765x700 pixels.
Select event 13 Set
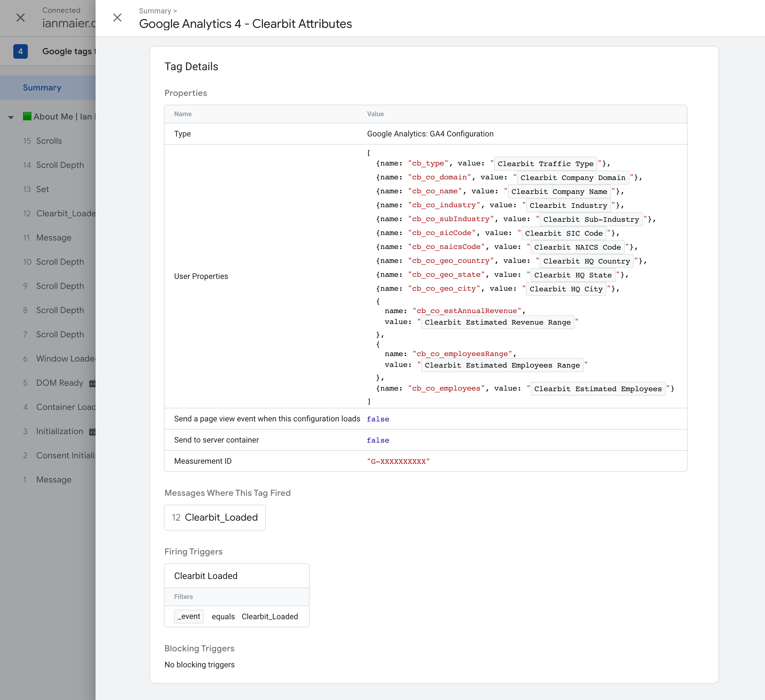pos(48,189)
